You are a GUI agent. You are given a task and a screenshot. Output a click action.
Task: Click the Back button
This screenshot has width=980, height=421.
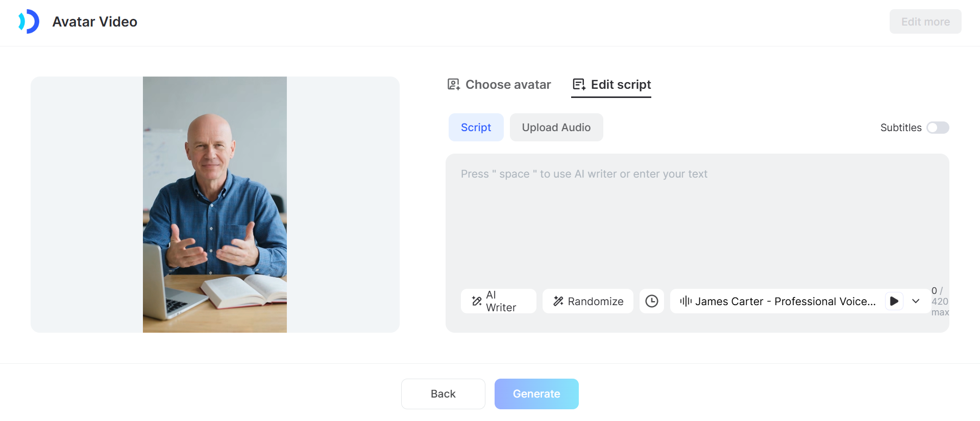443,394
